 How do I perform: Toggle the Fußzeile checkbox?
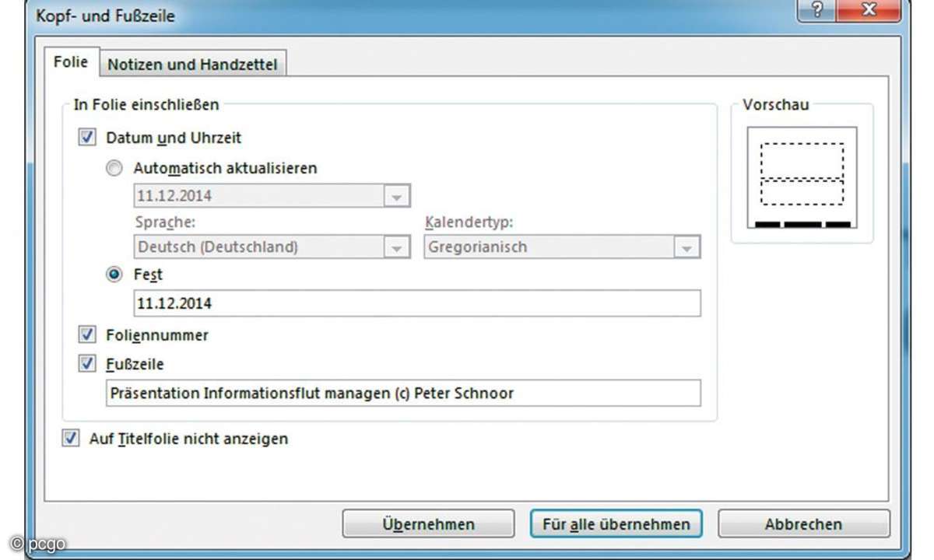coord(86,363)
